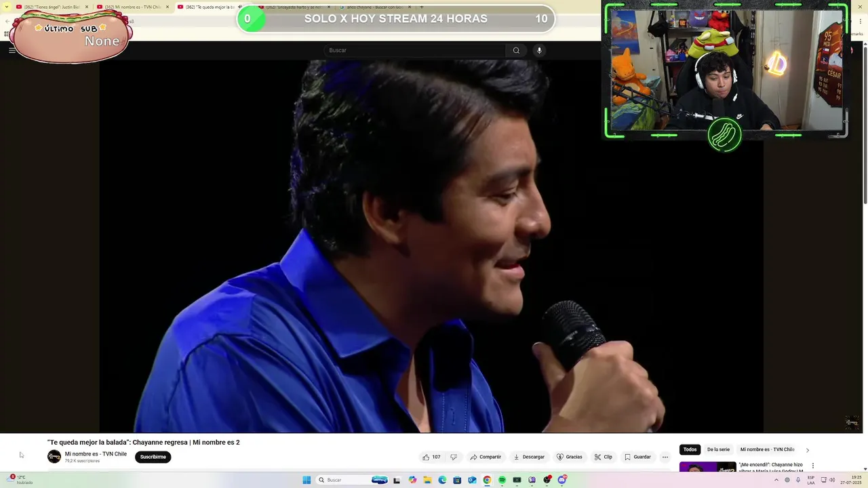The image size is (868, 488).
Task: Dislike the video with thumbs-down icon
Action: click(454, 457)
